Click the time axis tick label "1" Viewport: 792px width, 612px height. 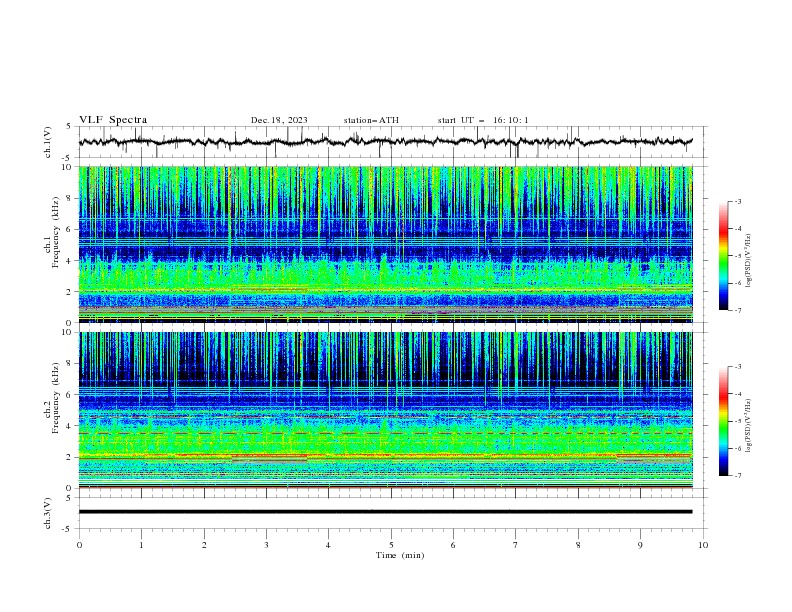pyautogui.click(x=141, y=545)
